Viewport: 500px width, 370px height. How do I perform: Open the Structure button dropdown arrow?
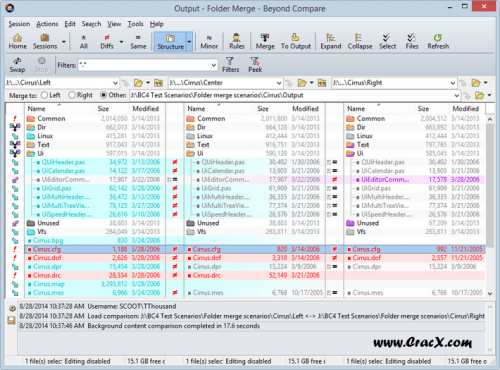pos(189,42)
